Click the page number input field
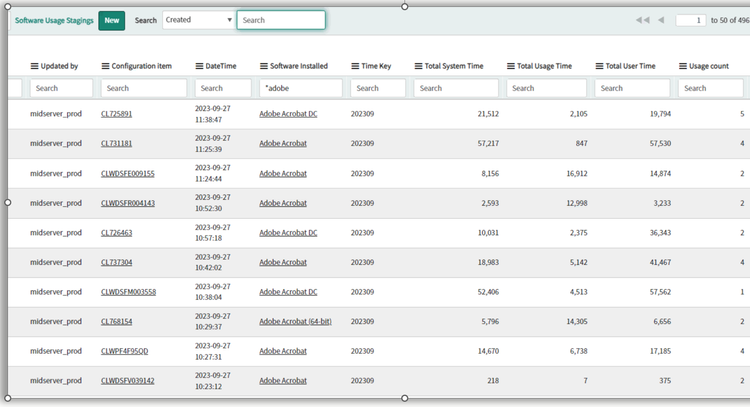 point(691,20)
